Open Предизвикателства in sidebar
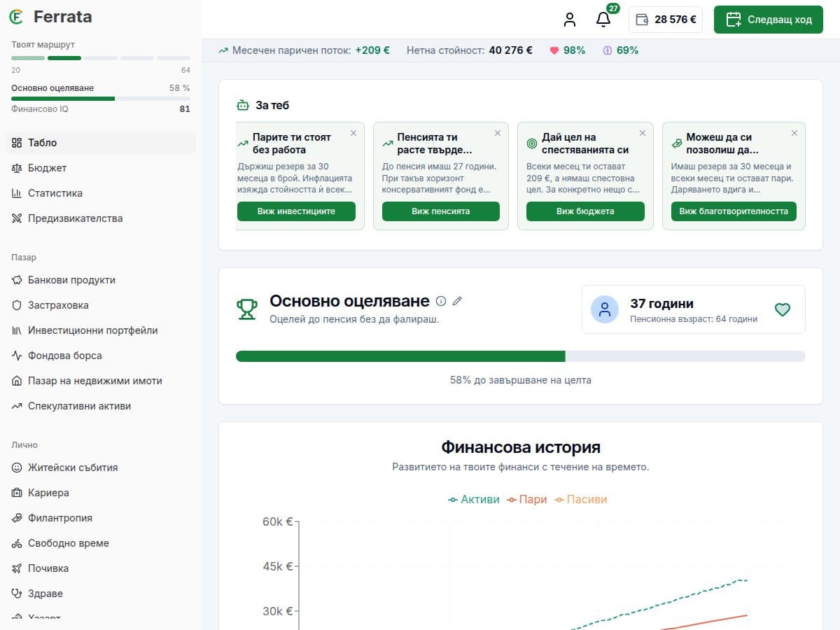 (101, 218)
